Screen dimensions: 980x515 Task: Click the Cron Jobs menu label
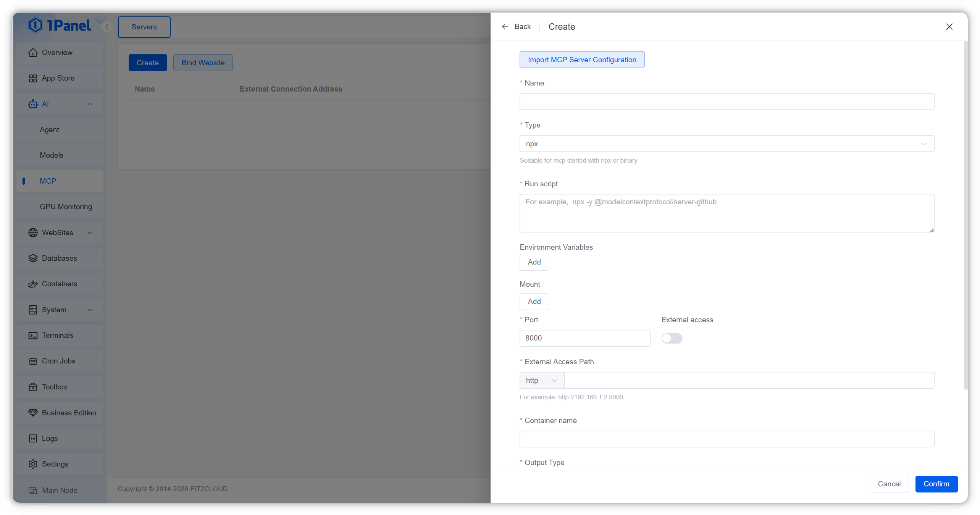[58, 361]
